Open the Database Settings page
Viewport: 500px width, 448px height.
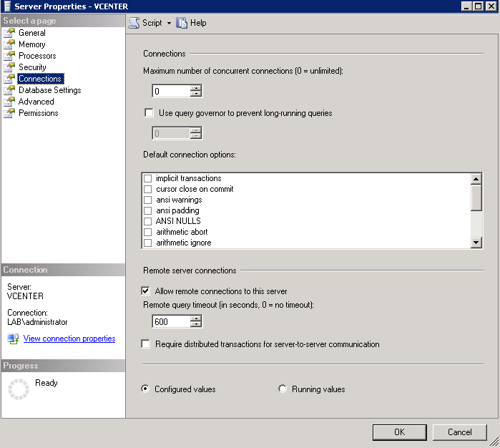(50, 90)
